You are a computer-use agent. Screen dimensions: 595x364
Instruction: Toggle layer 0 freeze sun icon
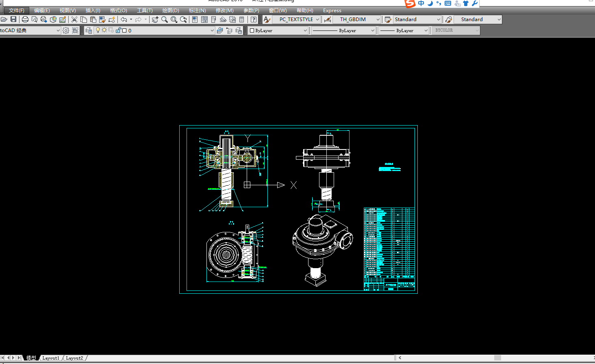pos(104,30)
